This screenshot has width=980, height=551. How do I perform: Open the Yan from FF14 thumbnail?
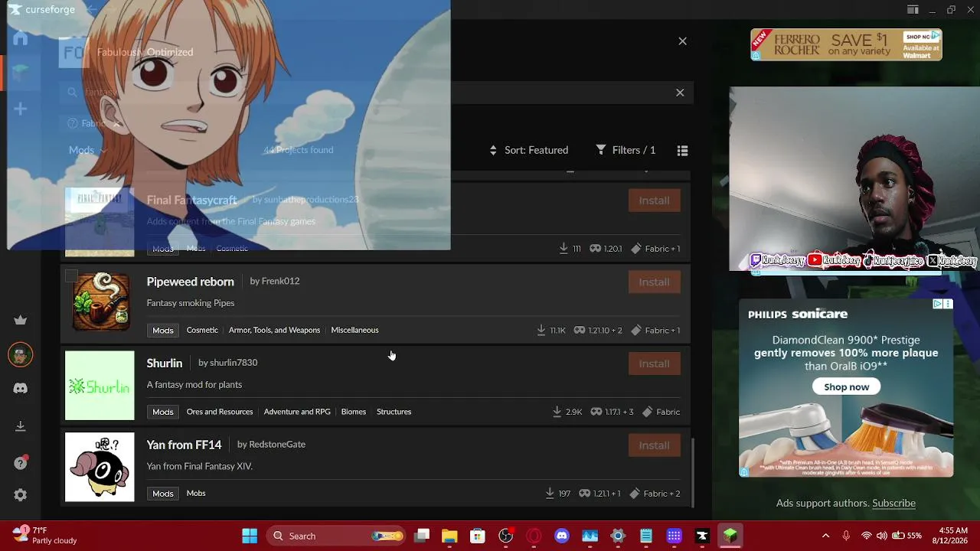point(100,468)
